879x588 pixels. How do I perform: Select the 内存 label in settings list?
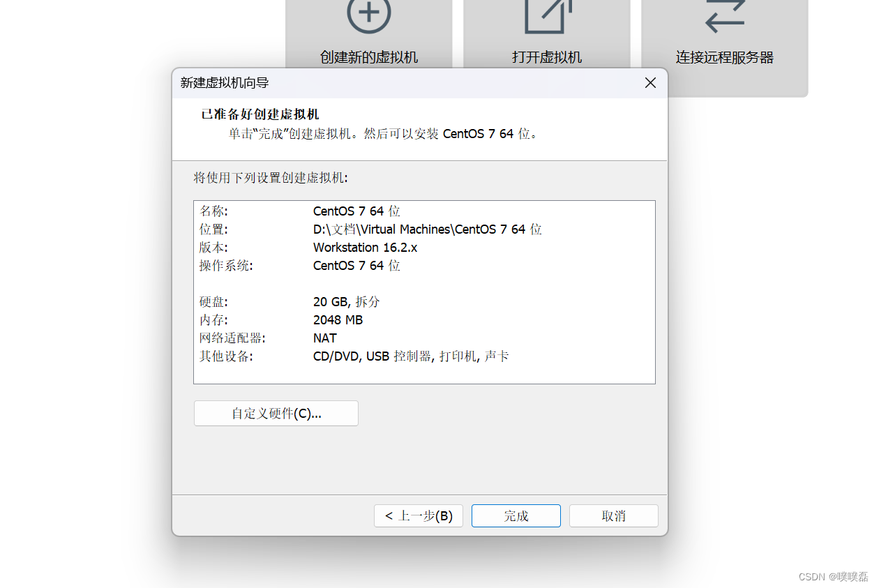(213, 319)
